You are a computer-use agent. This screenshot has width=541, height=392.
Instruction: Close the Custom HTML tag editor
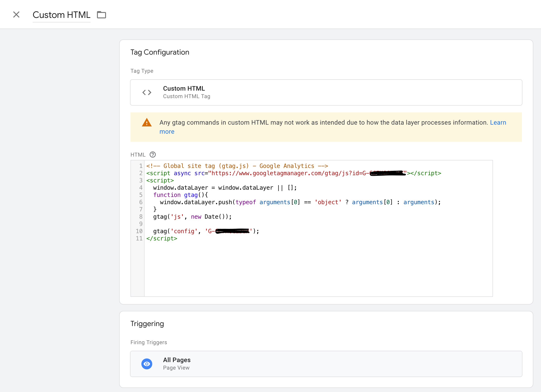point(16,15)
